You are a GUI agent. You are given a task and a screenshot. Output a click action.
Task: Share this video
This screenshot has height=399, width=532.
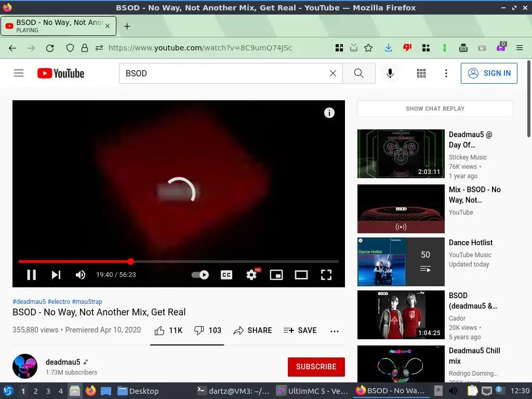(253, 330)
